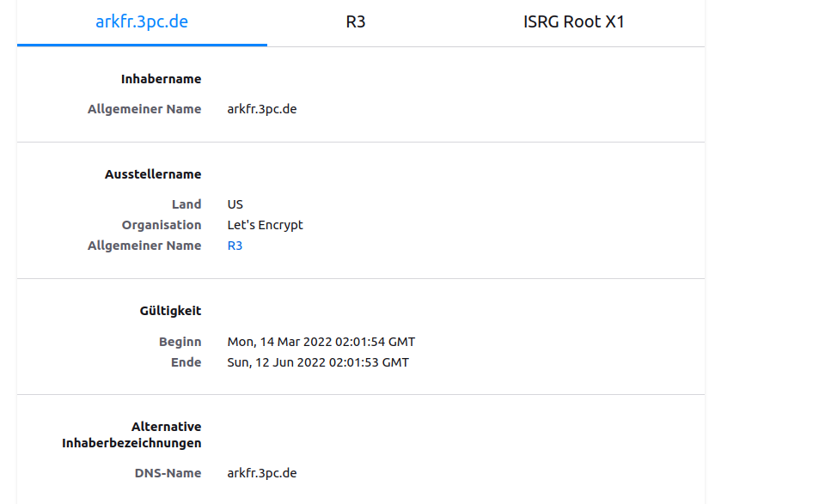Click the Land field label
Screen dimensions: 825x504
pos(186,204)
